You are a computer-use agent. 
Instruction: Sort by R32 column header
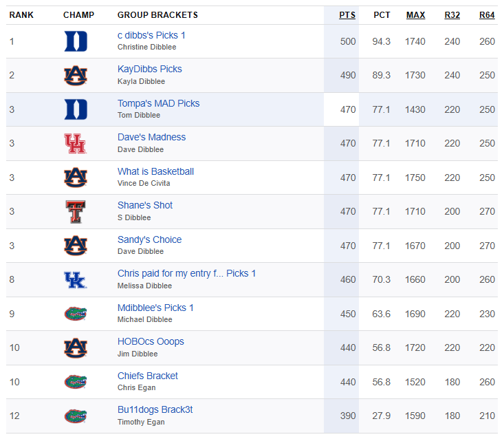[x=452, y=15]
